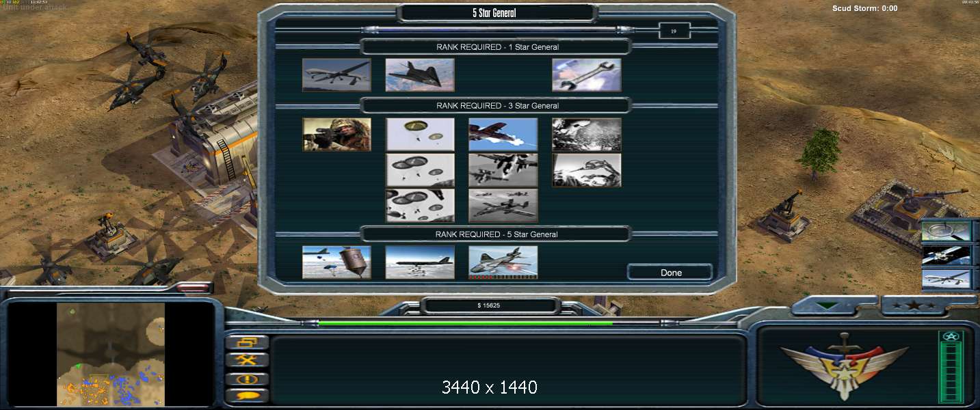Pick the gray three-parachute Paradrop upgrade
This screenshot has width=980, height=410.
[x=420, y=170]
